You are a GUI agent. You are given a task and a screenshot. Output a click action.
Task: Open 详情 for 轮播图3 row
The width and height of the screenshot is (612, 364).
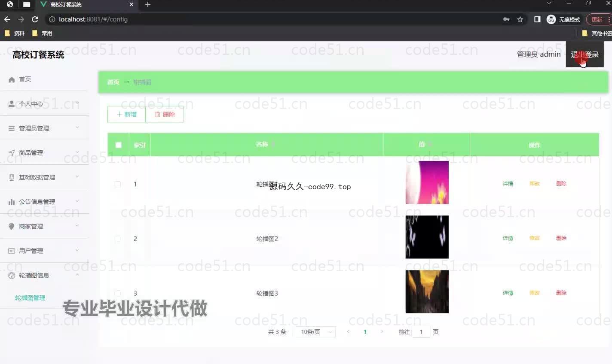click(508, 293)
